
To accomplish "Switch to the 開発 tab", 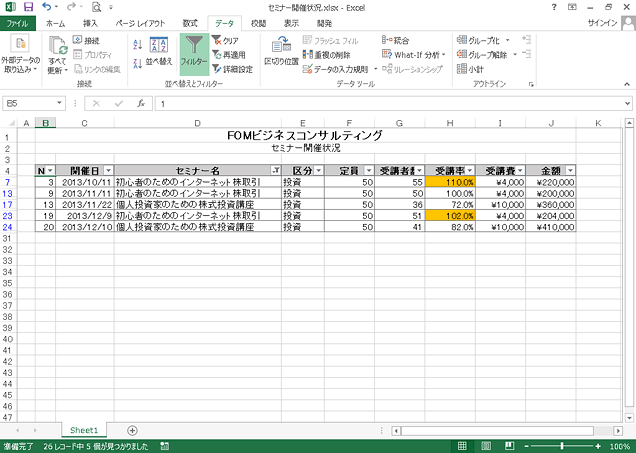I will coord(324,24).
